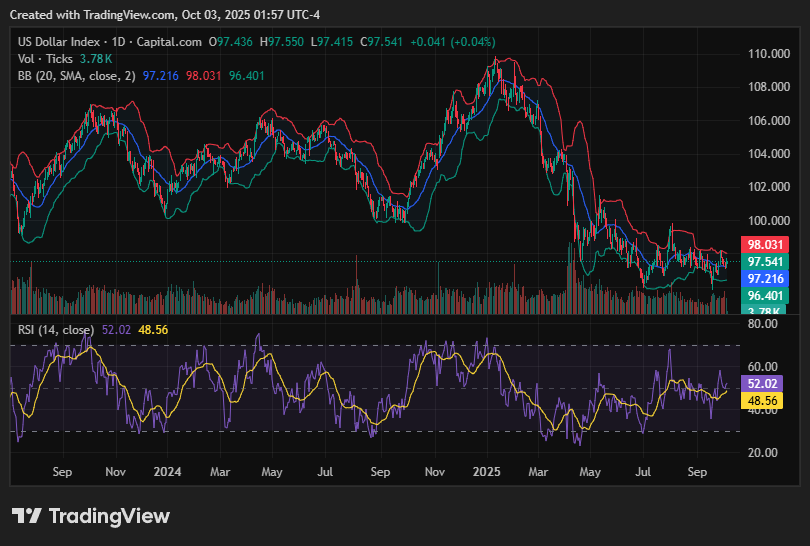Image resolution: width=810 pixels, height=546 pixels.
Task: Select the BB (20, SMA, close, 2) legend
Action: [x=77, y=75]
